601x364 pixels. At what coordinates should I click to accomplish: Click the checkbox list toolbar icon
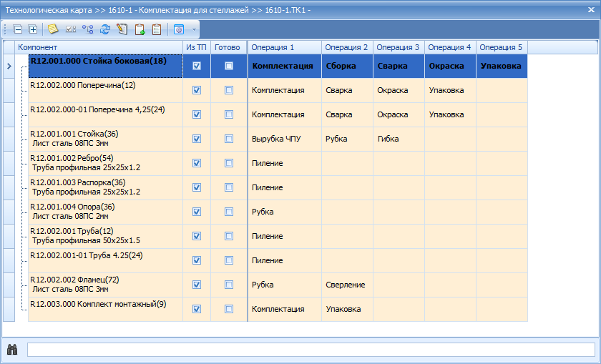71,29
